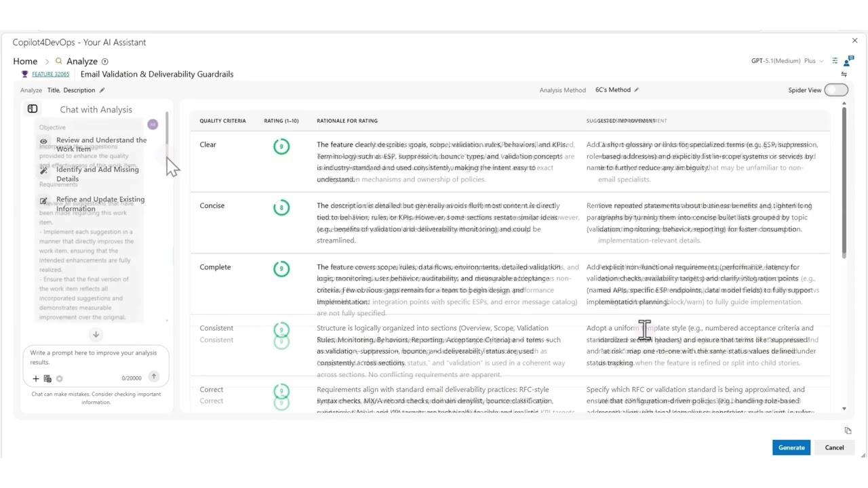Click the Complete rating 9 circle
The height and width of the screenshot is (488, 868).
pyautogui.click(x=281, y=268)
